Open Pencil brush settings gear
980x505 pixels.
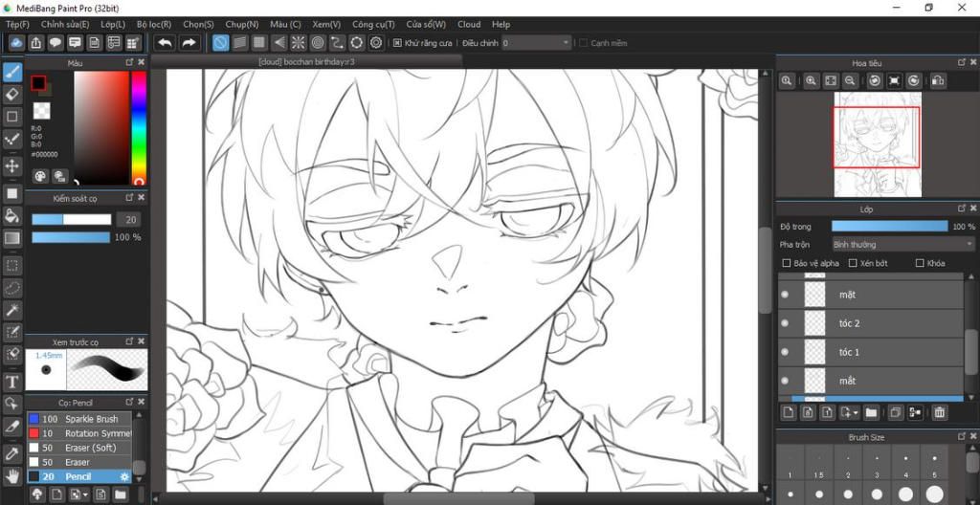pyautogui.click(x=124, y=476)
